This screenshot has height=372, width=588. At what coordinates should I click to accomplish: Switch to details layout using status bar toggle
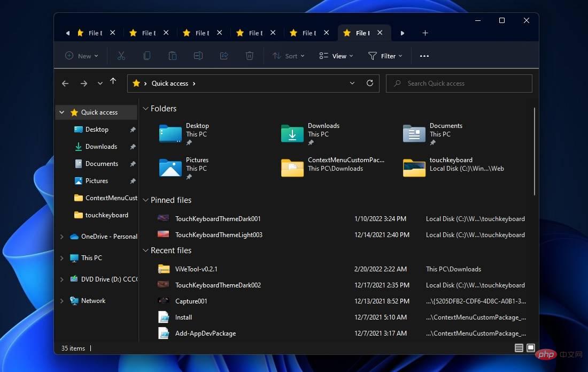pos(519,348)
